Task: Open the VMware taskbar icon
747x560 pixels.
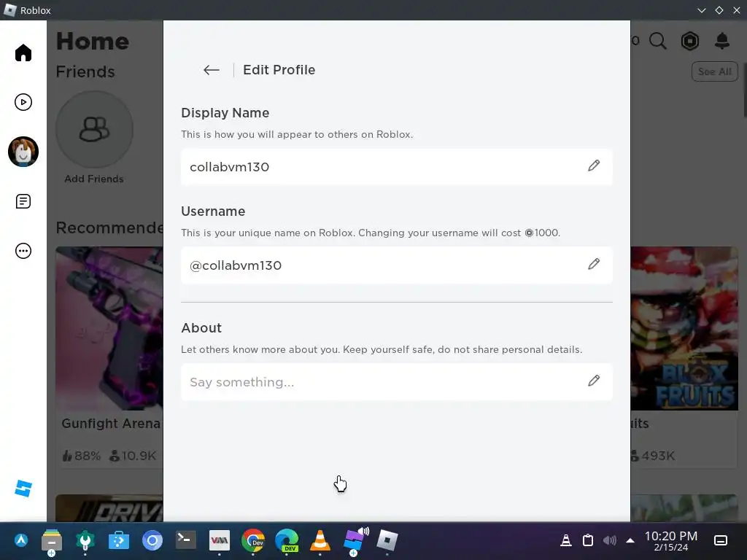Action: 219,540
